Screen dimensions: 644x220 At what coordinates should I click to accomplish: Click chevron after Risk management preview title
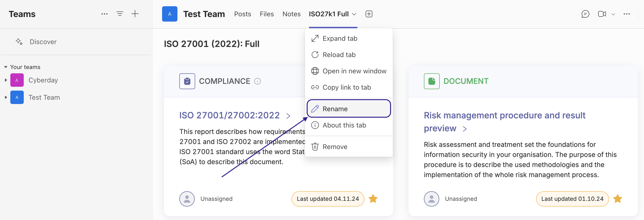(x=464, y=129)
